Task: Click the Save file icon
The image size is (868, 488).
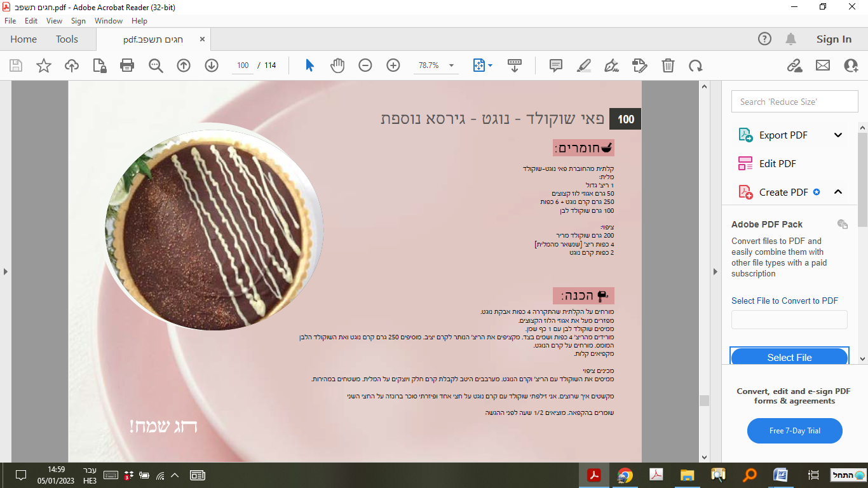Action: click(x=16, y=65)
